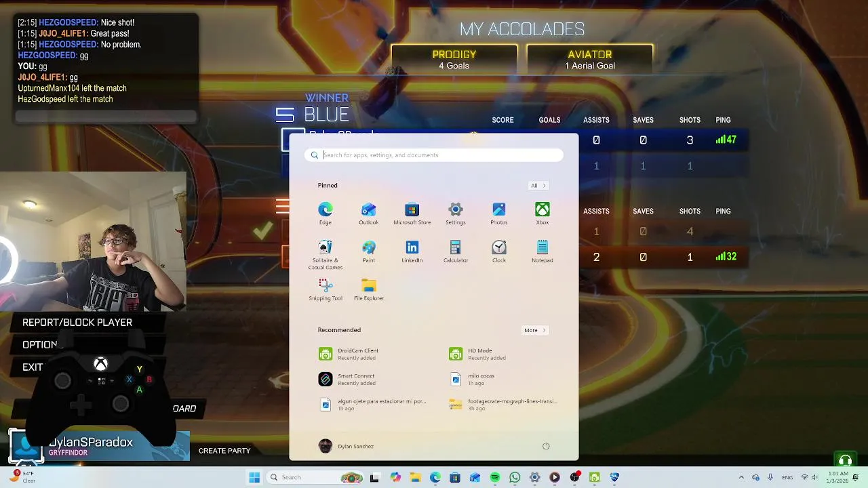
Task: Open the Clock app
Action: pyautogui.click(x=499, y=251)
